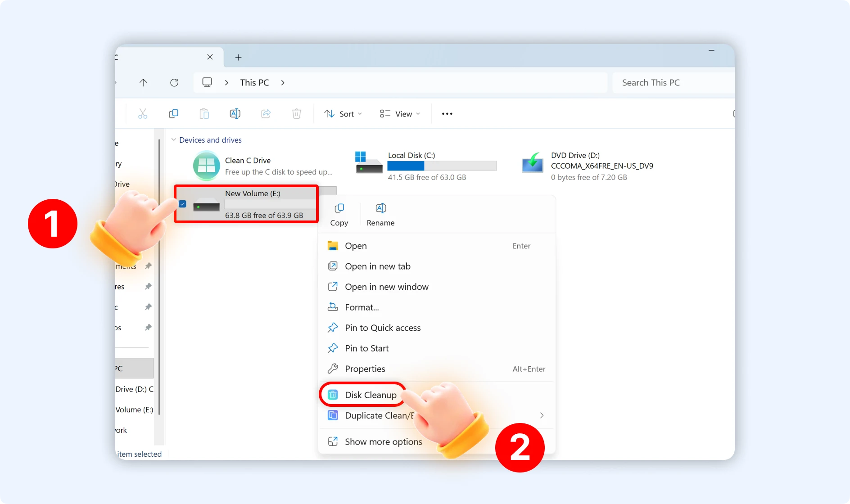Image resolution: width=850 pixels, height=504 pixels.
Task: Select Pin to Quick access
Action: [382, 328]
